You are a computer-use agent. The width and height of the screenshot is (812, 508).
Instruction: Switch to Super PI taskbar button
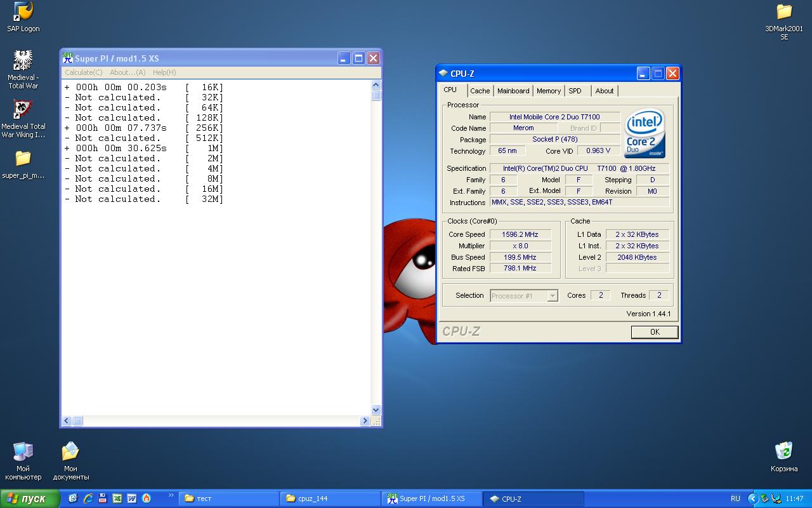(x=432, y=498)
